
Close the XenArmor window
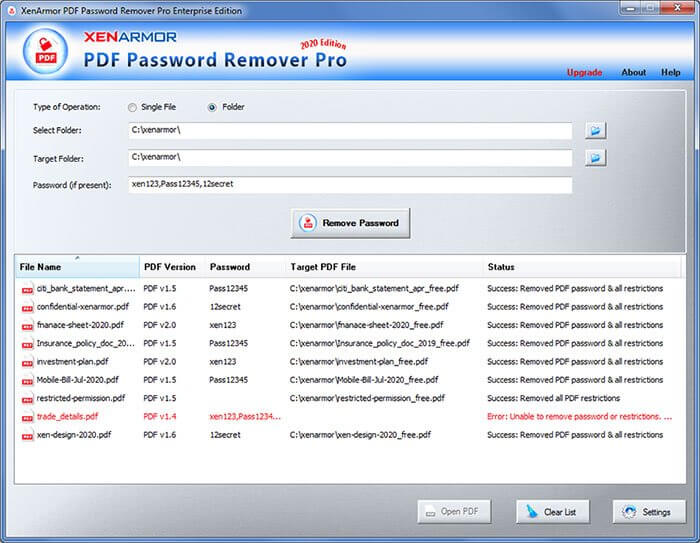point(678,8)
